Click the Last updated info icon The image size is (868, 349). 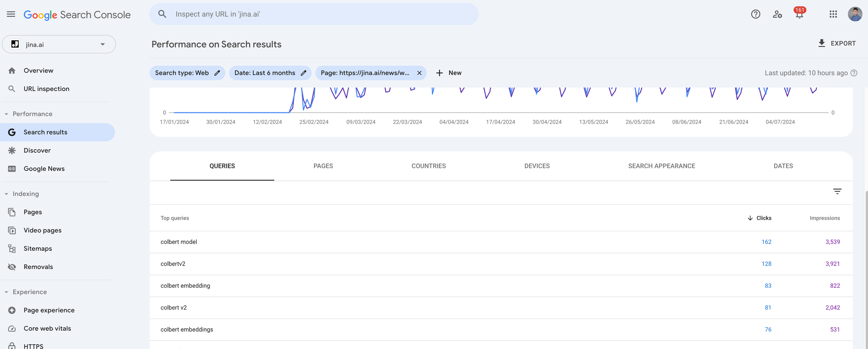point(854,73)
